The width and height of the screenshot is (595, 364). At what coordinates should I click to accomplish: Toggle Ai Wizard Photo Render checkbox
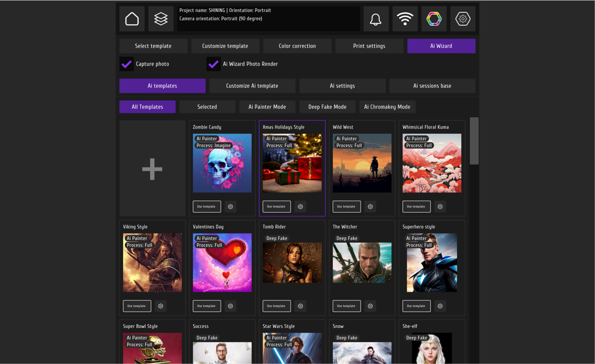(214, 64)
